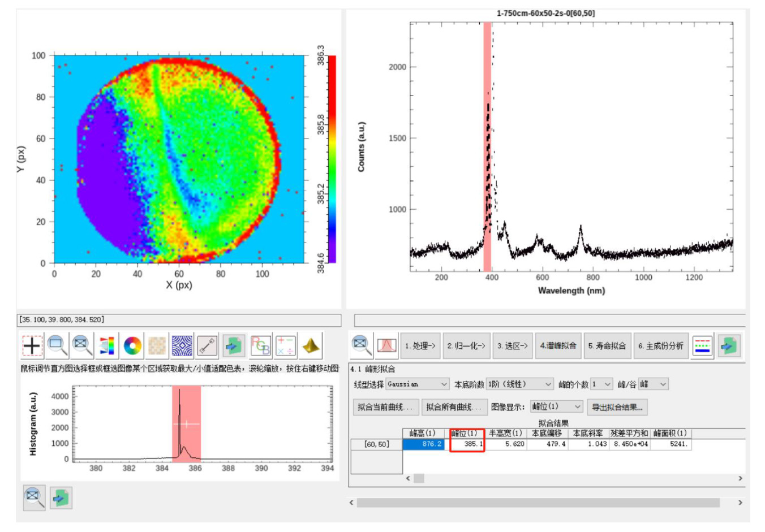Click the Gaussian peak range icon

(x=386, y=345)
